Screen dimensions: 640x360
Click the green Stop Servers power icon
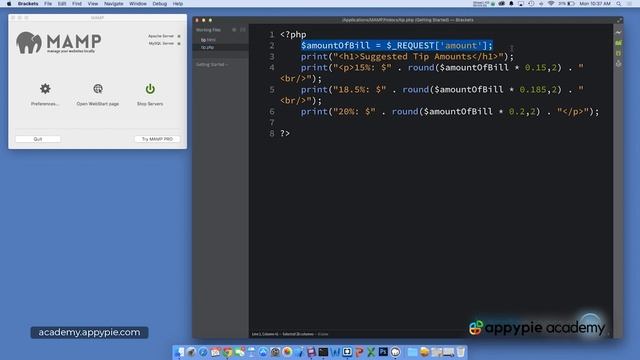coord(150,89)
